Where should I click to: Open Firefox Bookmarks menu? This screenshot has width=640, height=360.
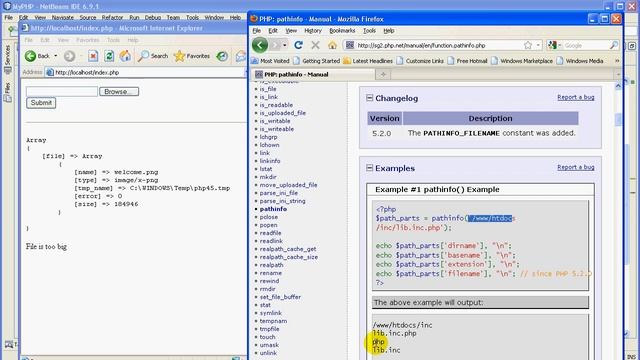click(x=342, y=31)
